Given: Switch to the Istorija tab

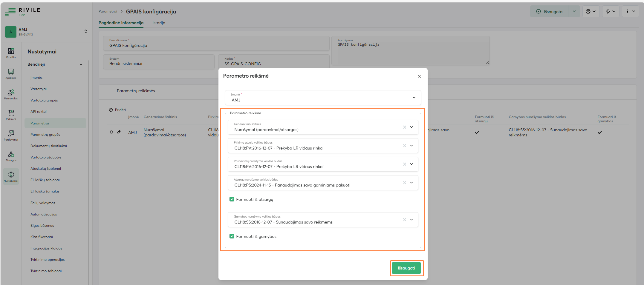Looking at the screenshot, I should coord(159,23).
